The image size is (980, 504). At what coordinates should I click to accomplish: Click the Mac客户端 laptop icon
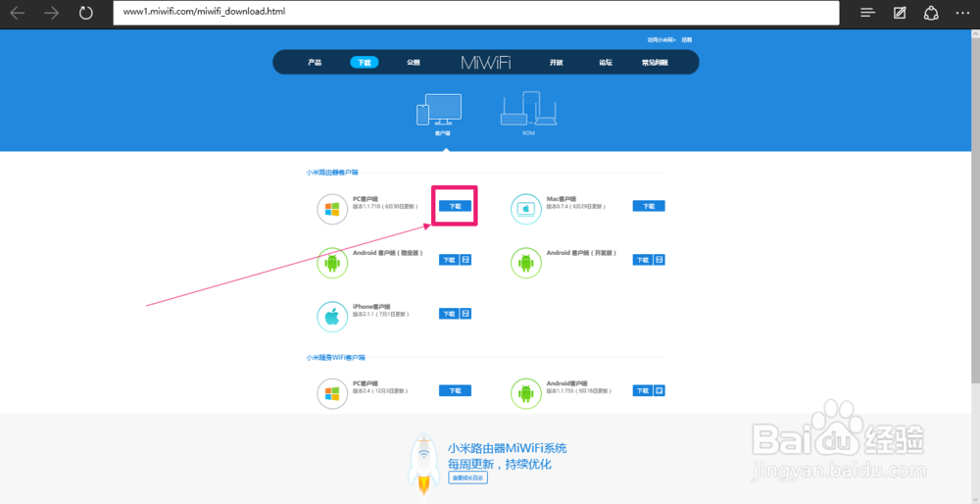click(x=526, y=209)
